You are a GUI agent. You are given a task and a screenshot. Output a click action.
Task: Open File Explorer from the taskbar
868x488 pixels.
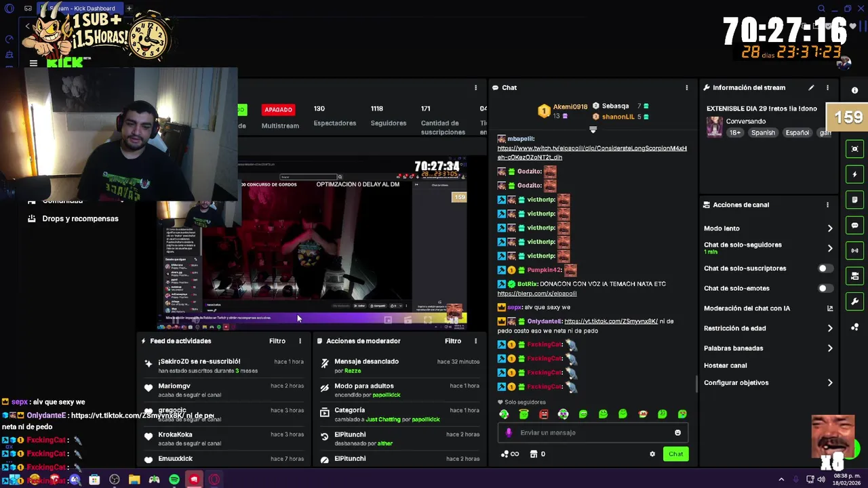pos(134,480)
